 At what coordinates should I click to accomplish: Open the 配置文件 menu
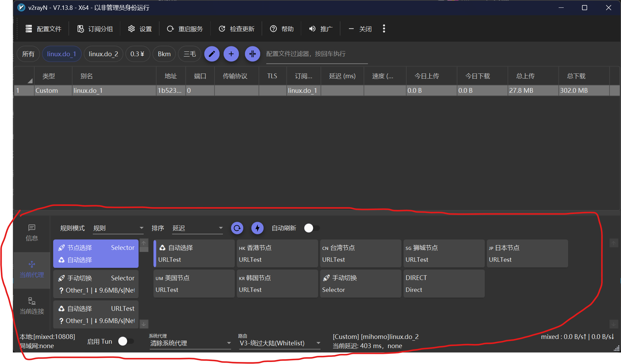[43, 29]
